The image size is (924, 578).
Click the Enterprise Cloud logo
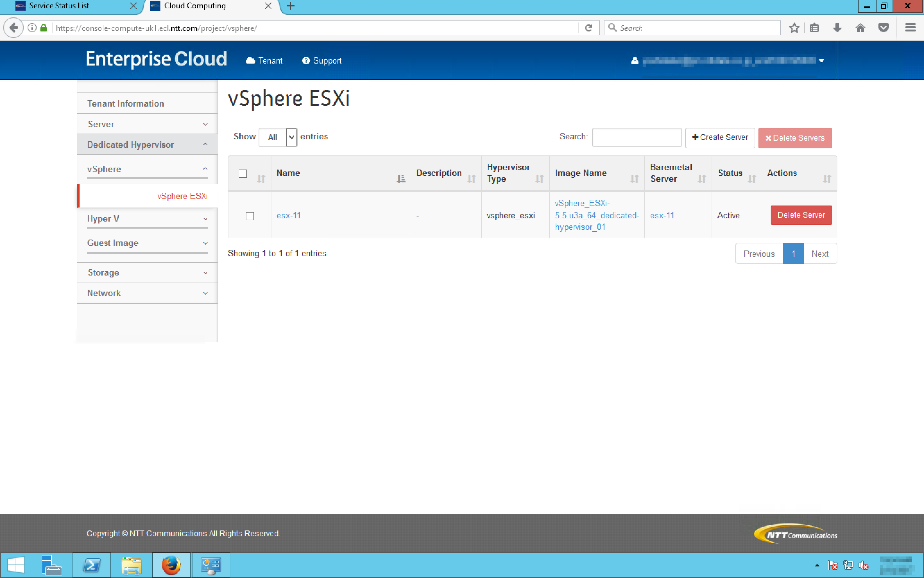(x=156, y=59)
